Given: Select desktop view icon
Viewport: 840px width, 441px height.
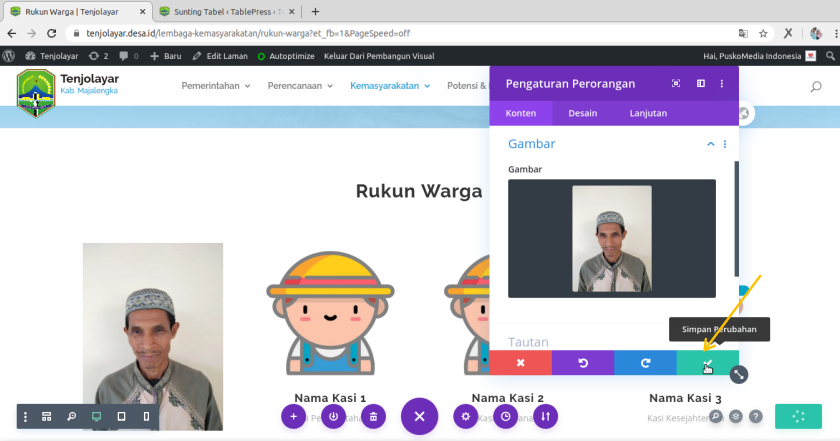Looking at the screenshot, I should (96, 416).
